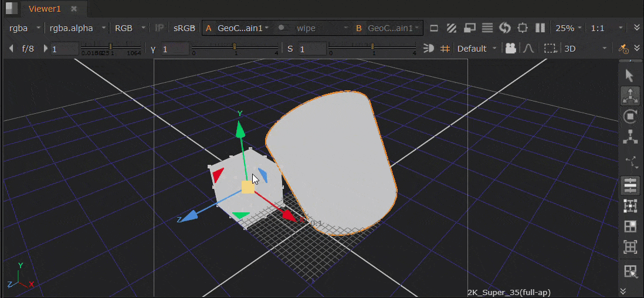Click the camera lock icon beside Default
The height and width of the screenshot is (298, 644).
[x=510, y=49]
